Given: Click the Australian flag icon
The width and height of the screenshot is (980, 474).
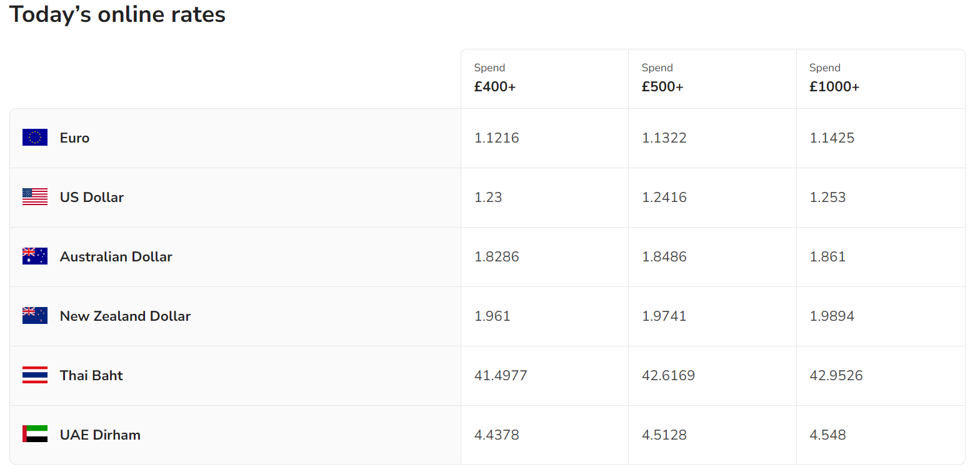Looking at the screenshot, I should (35, 256).
